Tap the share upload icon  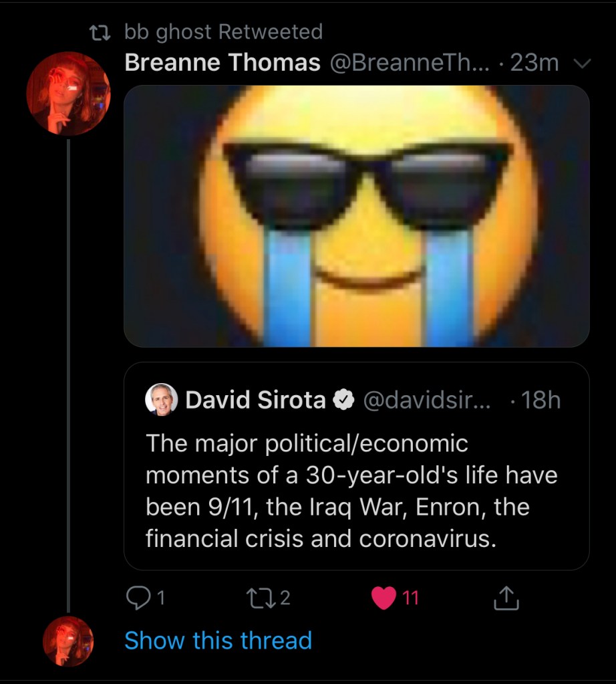click(x=506, y=598)
